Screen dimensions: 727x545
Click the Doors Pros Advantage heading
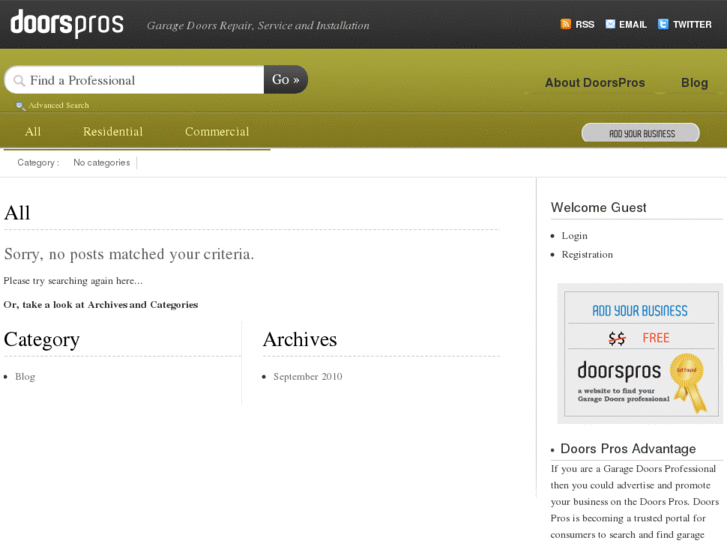[x=628, y=449]
